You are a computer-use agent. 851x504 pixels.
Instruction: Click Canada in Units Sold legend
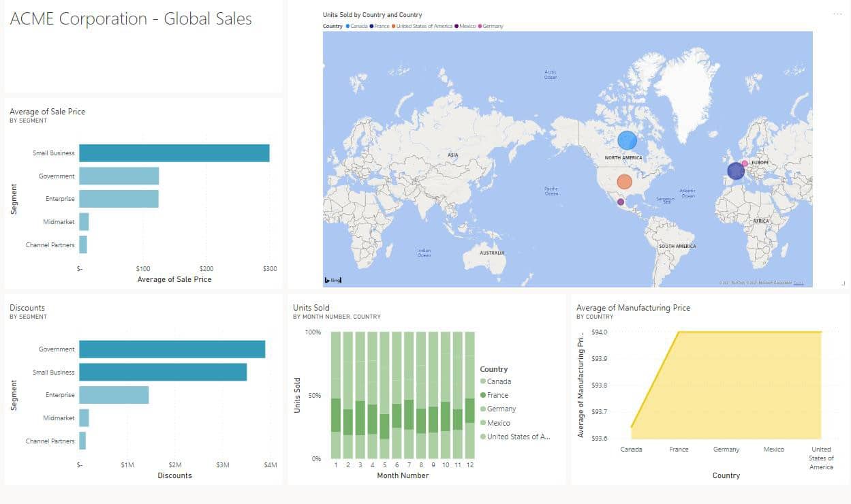coord(495,381)
